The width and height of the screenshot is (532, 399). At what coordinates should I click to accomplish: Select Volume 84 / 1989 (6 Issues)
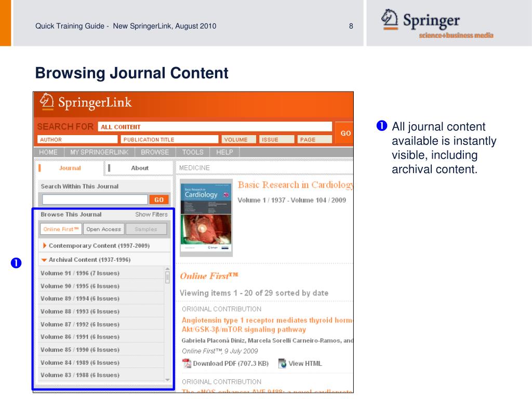(x=101, y=363)
